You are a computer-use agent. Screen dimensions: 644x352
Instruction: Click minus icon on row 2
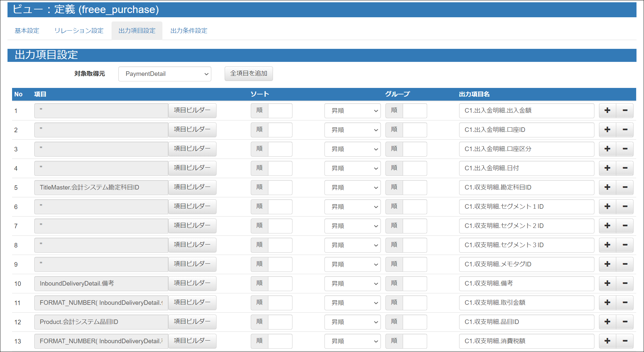[625, 130]
